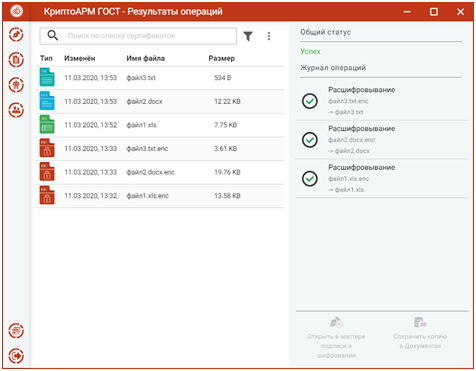Maximize the КриптоАРМ ГОСТ window
Image resolution: width=476 pixels, height=371 pixels.
pyautogui.click(x=434, y=12)
